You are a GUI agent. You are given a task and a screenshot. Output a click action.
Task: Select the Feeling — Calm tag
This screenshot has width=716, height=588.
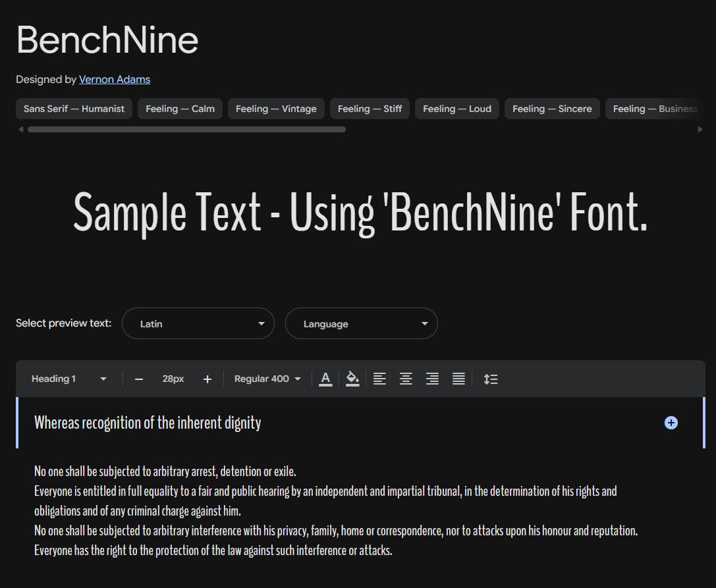point(180,109)
